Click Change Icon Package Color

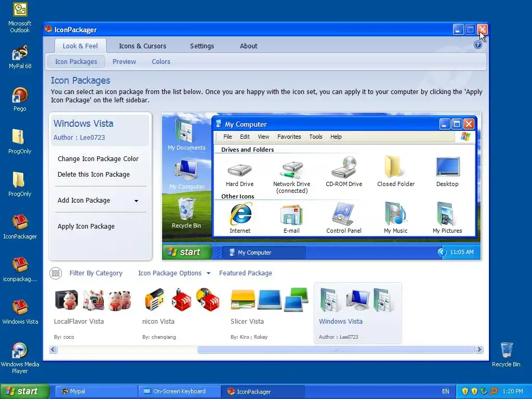point(98,159)
